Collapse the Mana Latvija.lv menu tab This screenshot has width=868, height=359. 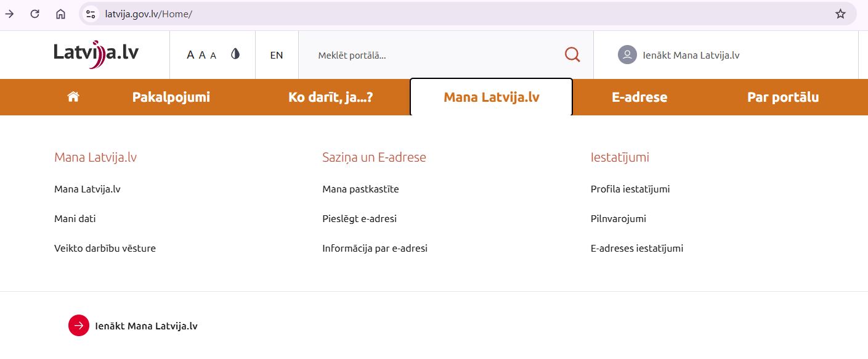click(x=491, y=97)
